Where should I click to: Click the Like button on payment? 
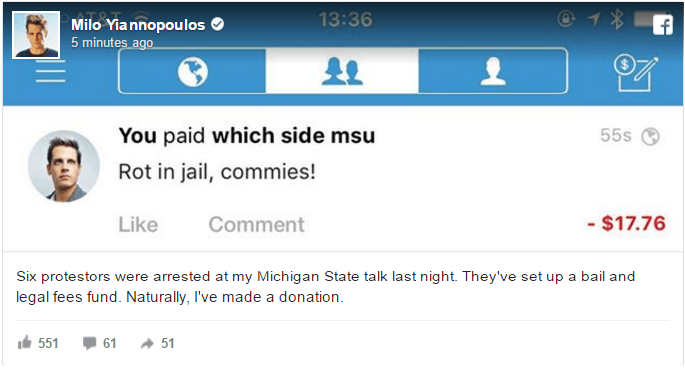click(138, 225)
